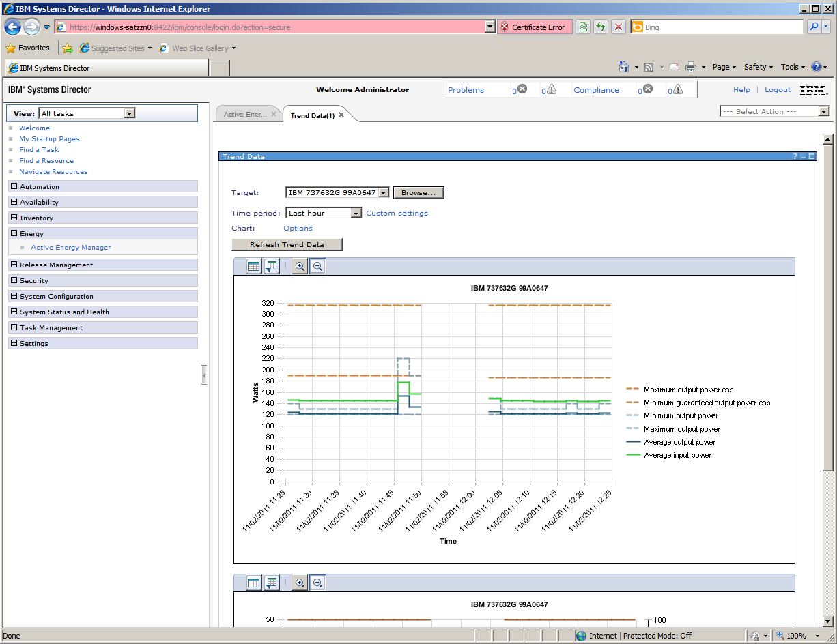Screen dimensions: 837x644
Task: Open help for Trend Data panel
Action: (795, 156)
